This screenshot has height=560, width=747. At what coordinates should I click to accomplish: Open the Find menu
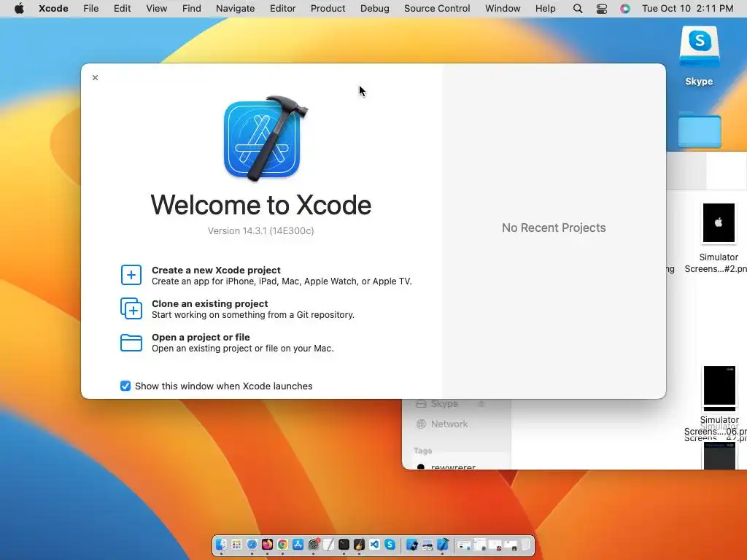pos(192,9)
